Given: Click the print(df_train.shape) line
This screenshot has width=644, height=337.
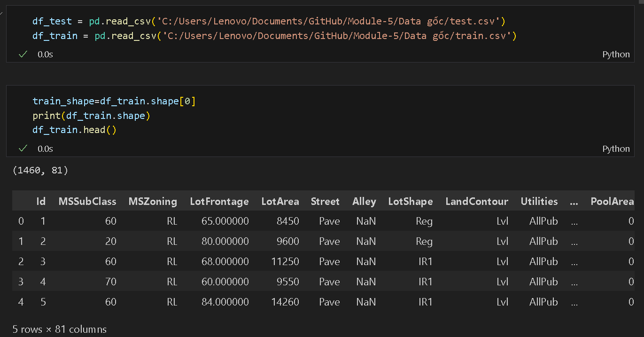Looking at the screenshot, I should 91,116.
